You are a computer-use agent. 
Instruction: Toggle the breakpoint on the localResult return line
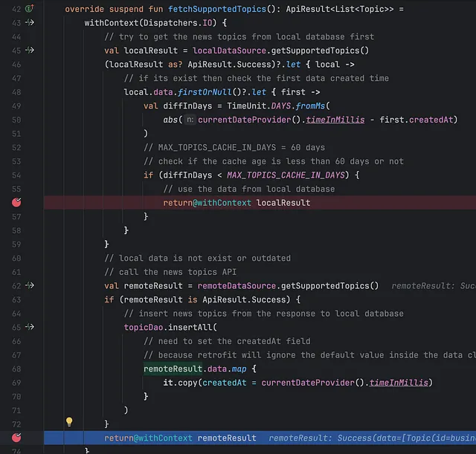tap(17, 203)
